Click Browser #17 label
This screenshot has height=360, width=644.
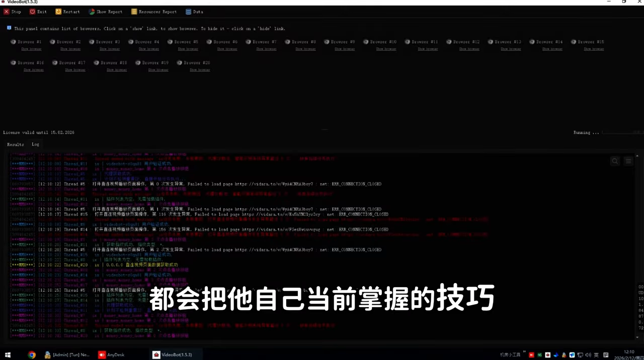click(72, 63)
